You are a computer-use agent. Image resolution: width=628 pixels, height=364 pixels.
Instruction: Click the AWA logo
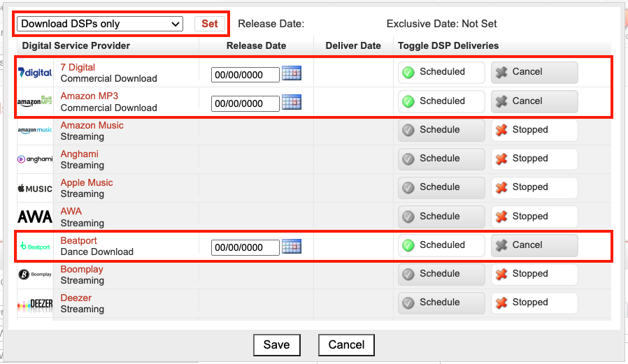(x=35, y=217)
